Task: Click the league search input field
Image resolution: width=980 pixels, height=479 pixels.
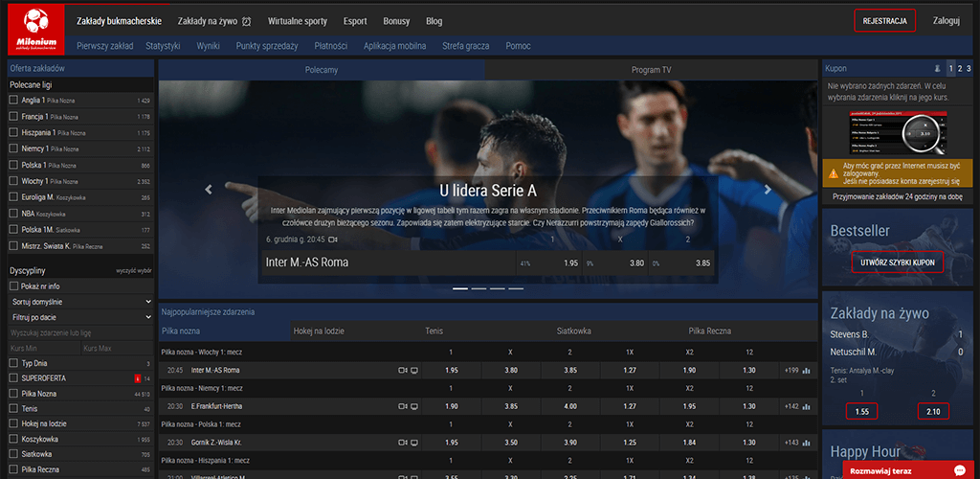Action: tap(80, 331)
